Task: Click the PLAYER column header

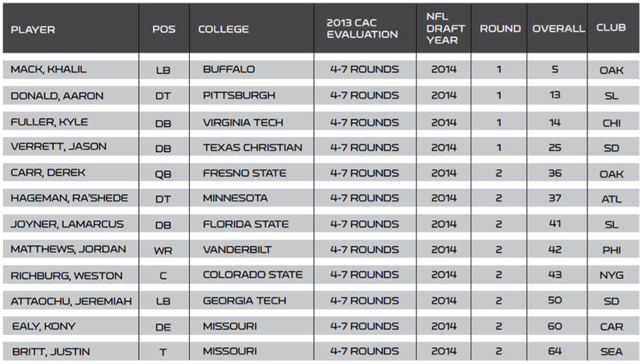Action: (33, 30)
